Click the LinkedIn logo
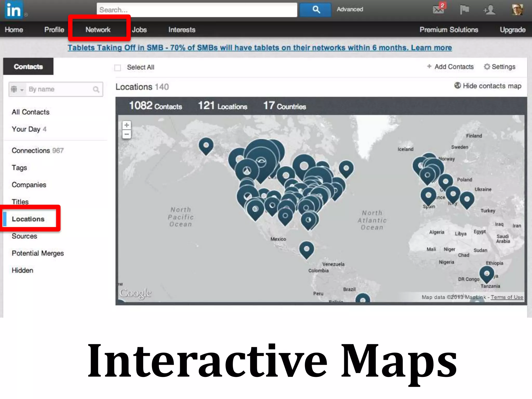Screen dimensions: 532x399 (14, 10)
